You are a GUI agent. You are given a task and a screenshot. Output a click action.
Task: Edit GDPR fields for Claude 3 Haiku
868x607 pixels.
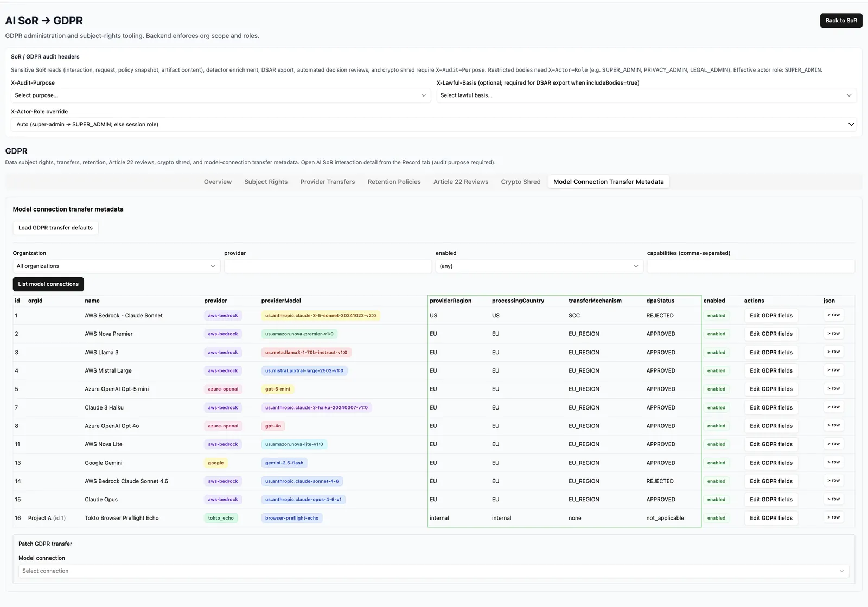[x=771, y=408]
